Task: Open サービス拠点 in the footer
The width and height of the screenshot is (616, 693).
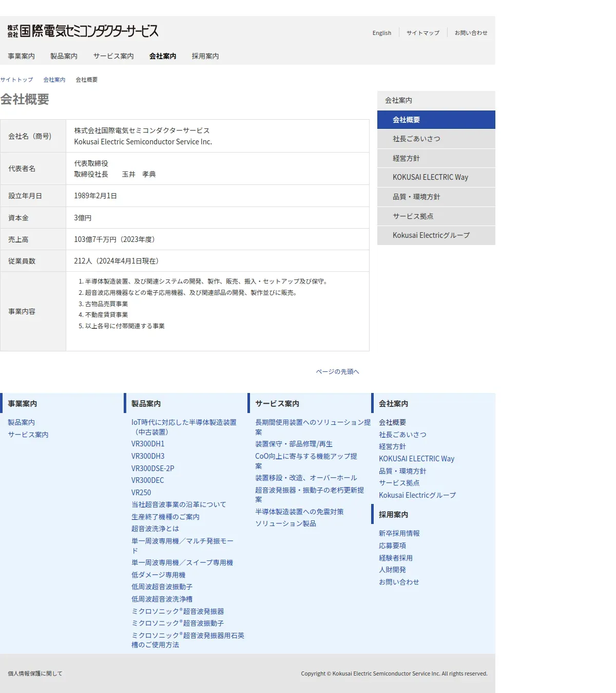Action: [399, 483]
